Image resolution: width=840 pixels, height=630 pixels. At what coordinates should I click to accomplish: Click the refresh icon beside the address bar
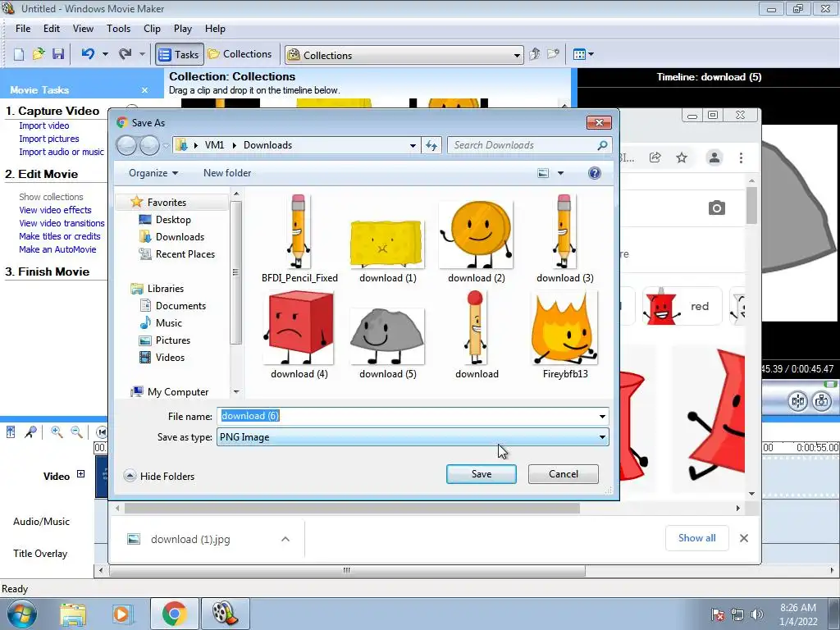(x=431, y=145)
